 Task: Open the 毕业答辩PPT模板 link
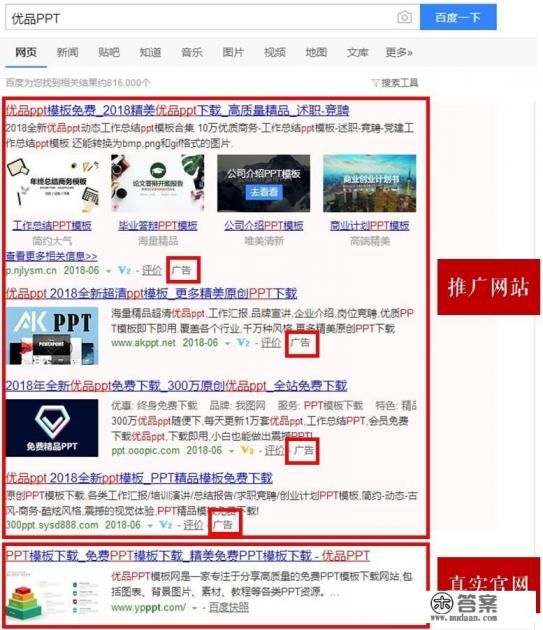pos(158,225)
